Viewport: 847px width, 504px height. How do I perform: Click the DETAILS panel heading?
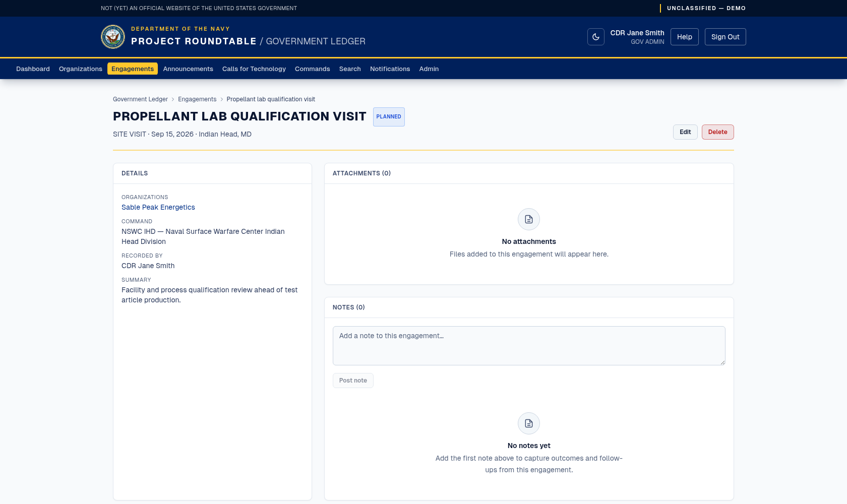tap(135, 173)
